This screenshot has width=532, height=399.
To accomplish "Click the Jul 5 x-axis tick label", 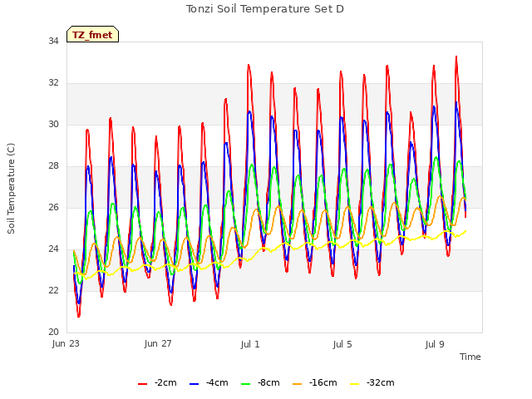I will 342,344.
